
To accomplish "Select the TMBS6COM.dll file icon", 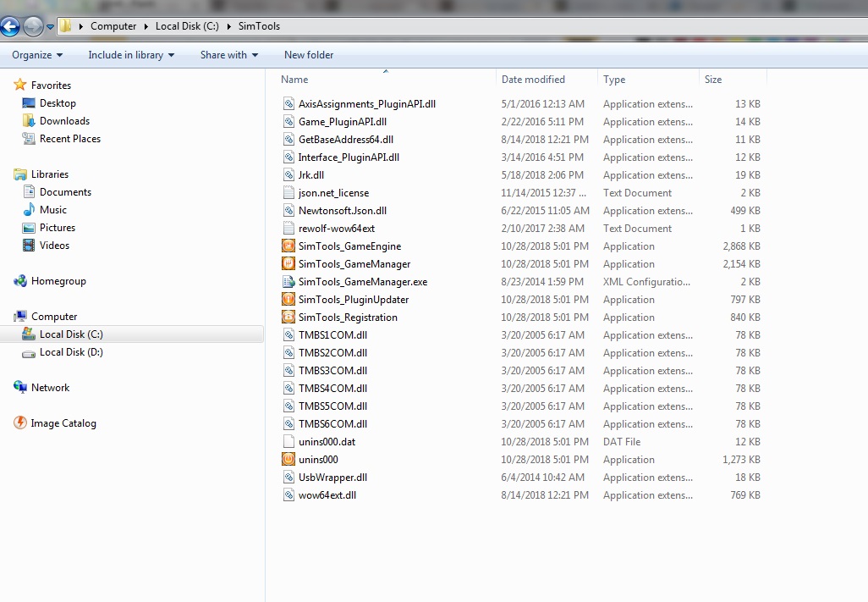I will pyautogui.click(x=288, y=423).
